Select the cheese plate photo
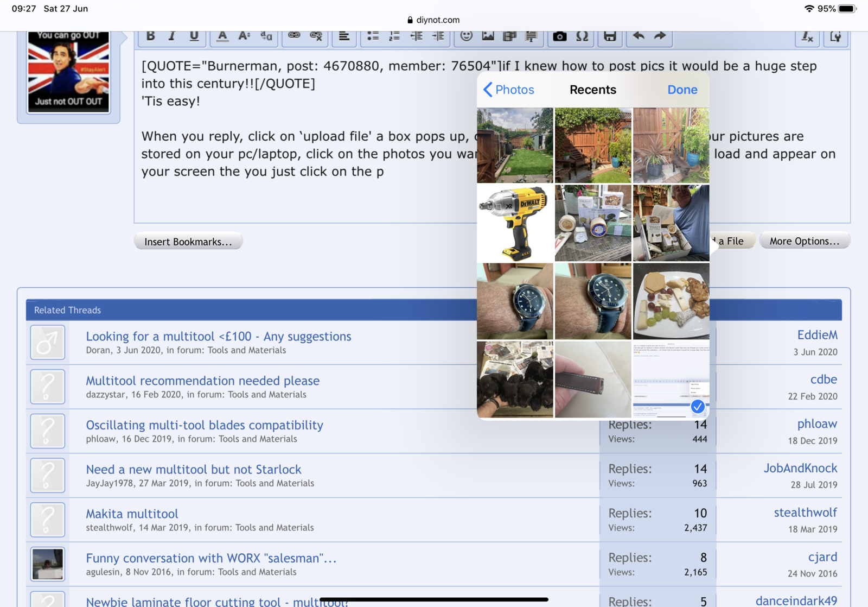 (671, 301)
